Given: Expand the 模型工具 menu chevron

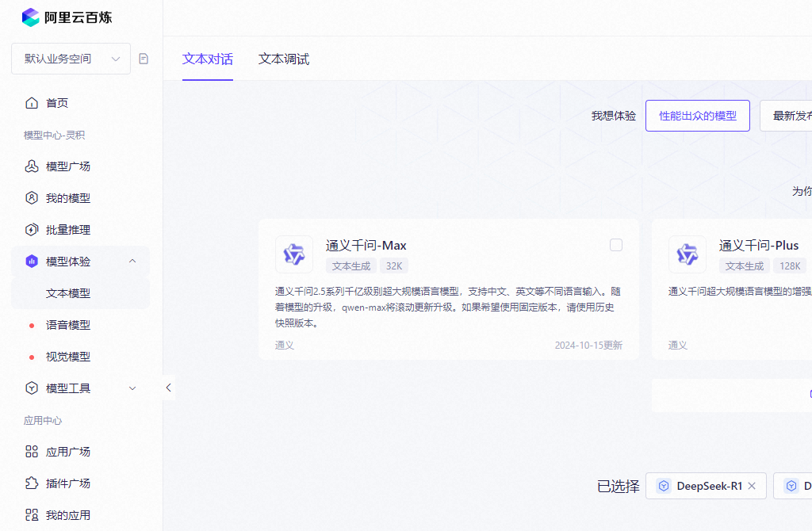Looking at the screenshot, I should [x=132, y=388].
